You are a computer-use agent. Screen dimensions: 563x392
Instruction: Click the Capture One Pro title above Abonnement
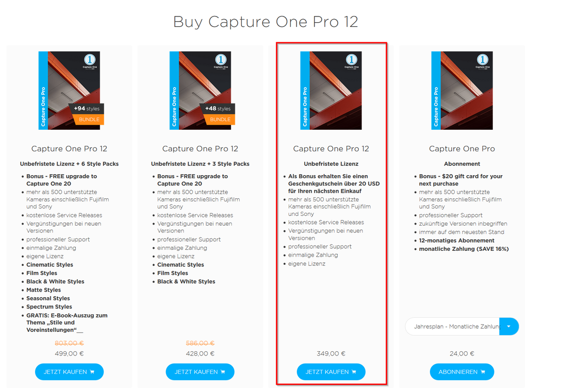click(x=462, y=148)
